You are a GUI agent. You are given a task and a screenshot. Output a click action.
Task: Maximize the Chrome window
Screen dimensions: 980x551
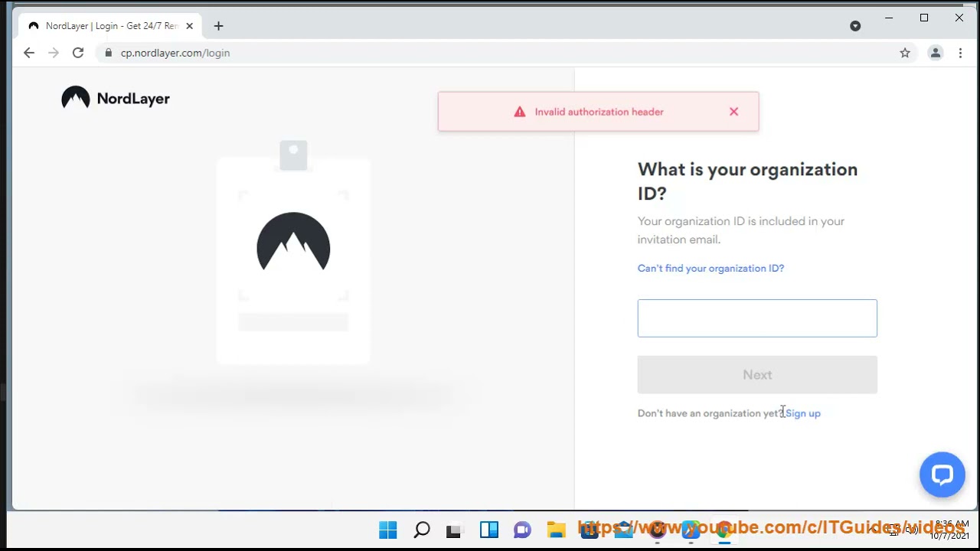point(924,18)
